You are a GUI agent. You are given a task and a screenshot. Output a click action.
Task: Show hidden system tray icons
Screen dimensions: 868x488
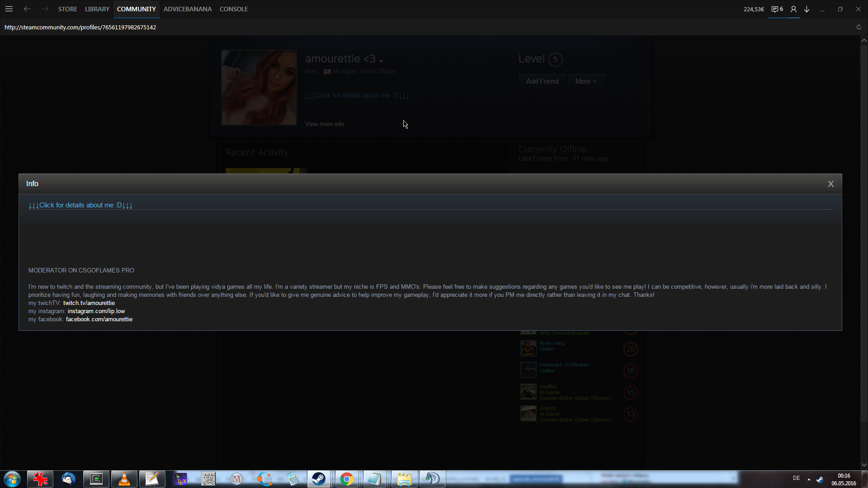coord(809,479)
